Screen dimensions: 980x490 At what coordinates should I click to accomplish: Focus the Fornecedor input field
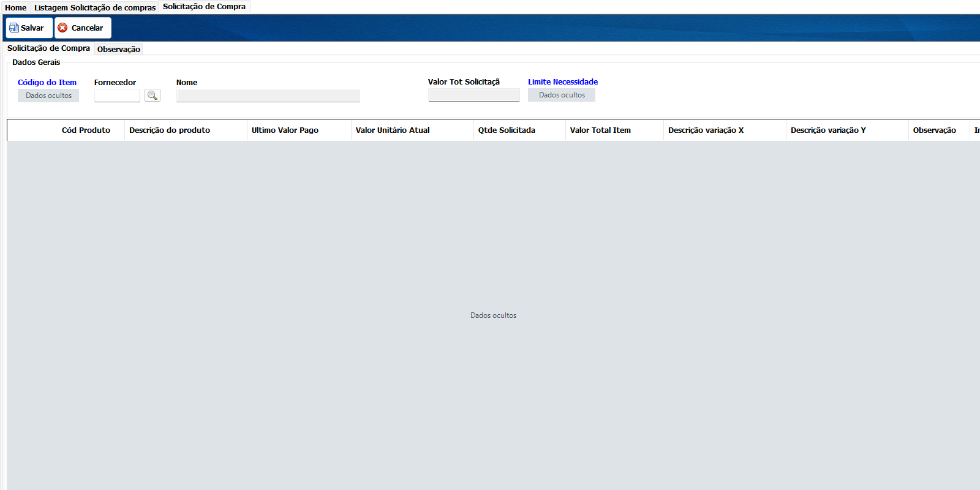click(117, 96)
